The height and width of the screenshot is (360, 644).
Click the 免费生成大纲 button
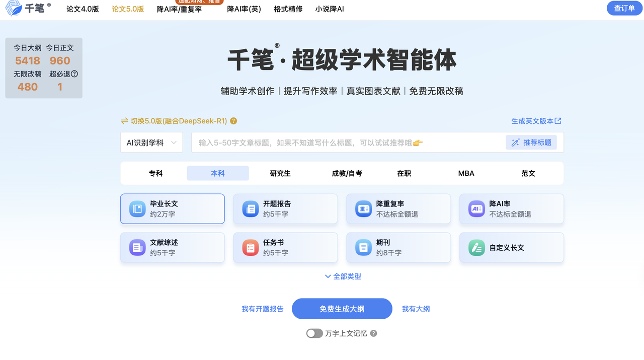pos(342,309)
